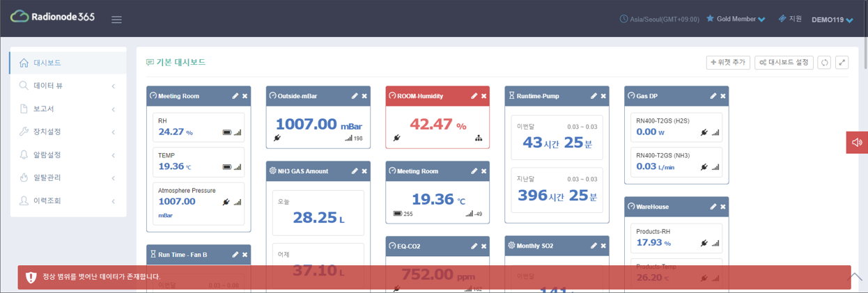Image resolution: width=868 pixels, height=293 pixels.
Task: Click the 기본 대시보드 title
Action: click(x=181, y=62)
